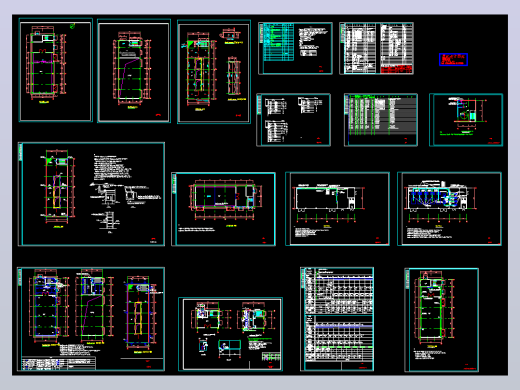Open the single floor plan sheet with purple diagonal line
This screenshot has width=520, height=390.
[134, 71]
